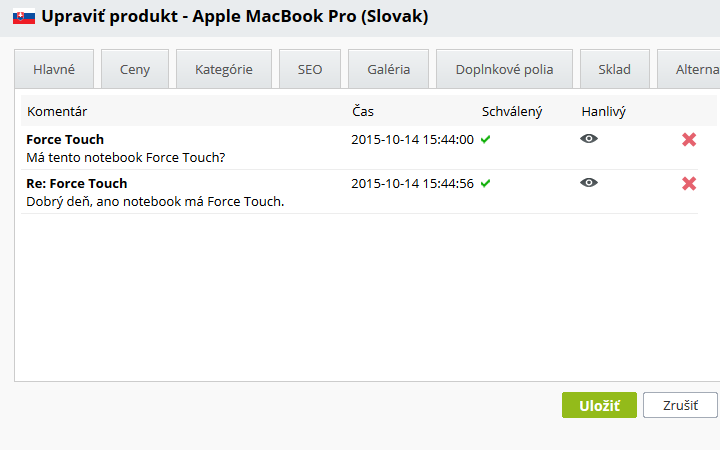Toggle offensive eye for Re: Force Touch reply
Image resolution: width=720 pixels, height=450 pixels.
589,183
